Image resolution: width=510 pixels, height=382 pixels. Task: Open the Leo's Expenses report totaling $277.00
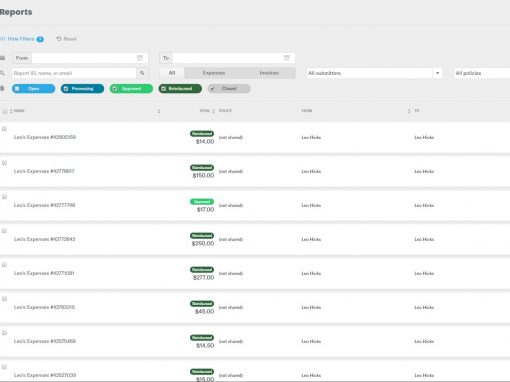click(x=44, y=273)
